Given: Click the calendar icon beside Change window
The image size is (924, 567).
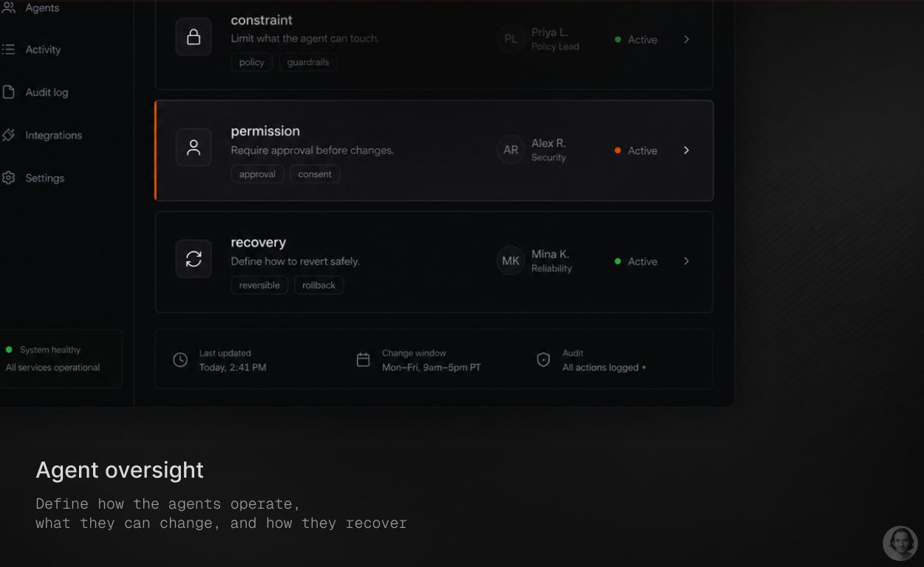Looking at the screenshot, I should pos(363,360).
